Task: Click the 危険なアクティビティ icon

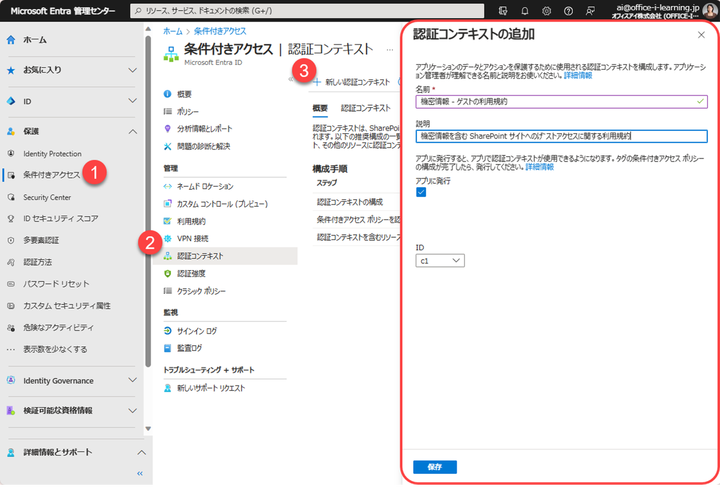Action: (x=11, y=327)
